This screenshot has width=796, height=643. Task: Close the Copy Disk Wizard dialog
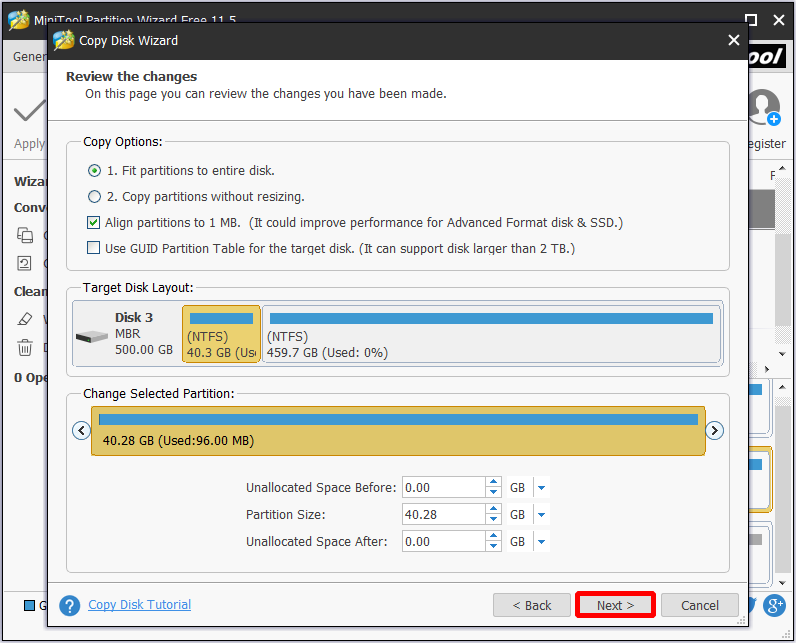pos(734,40)
